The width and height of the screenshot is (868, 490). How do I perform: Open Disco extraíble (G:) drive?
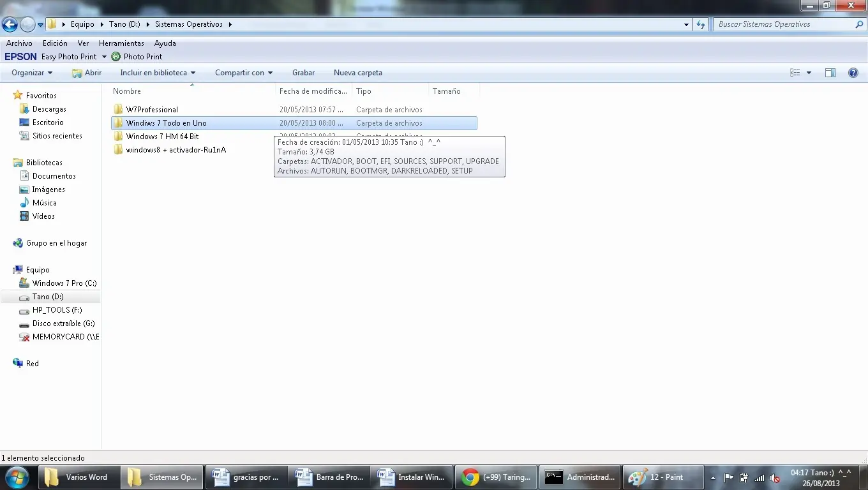click(63, 323)
